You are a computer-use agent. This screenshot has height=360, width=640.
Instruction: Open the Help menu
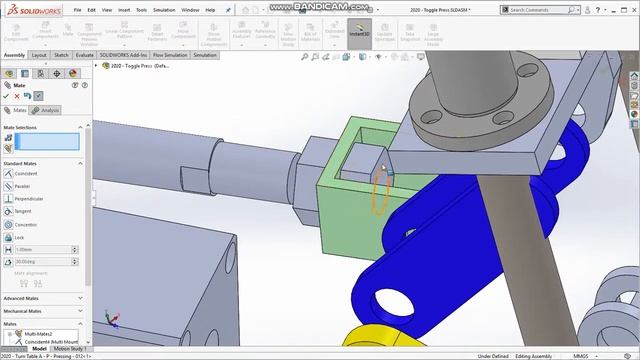210,10
